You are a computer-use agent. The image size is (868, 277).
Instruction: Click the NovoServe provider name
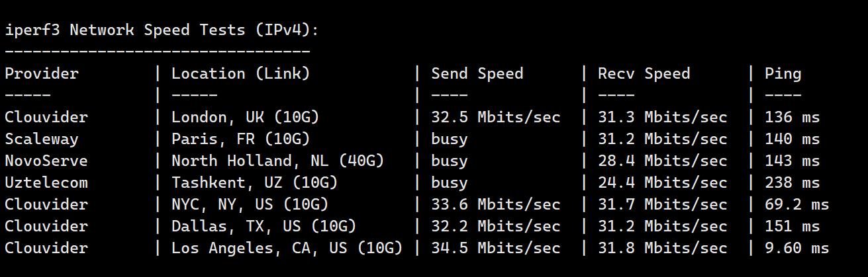pos(46,161)
